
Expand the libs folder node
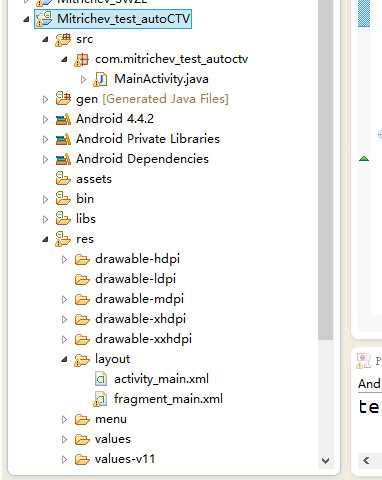tap(45, 219)
